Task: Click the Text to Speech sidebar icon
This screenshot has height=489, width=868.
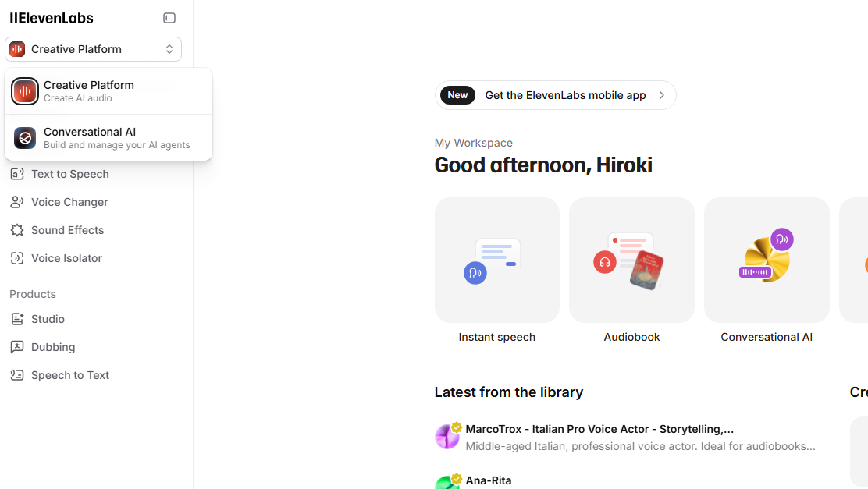Action: (17, 174)
